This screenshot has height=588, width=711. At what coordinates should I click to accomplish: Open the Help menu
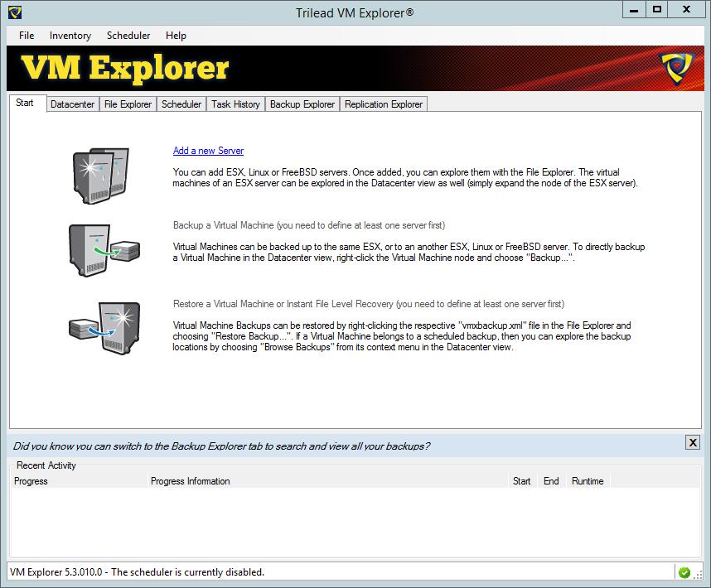[176, 36]
